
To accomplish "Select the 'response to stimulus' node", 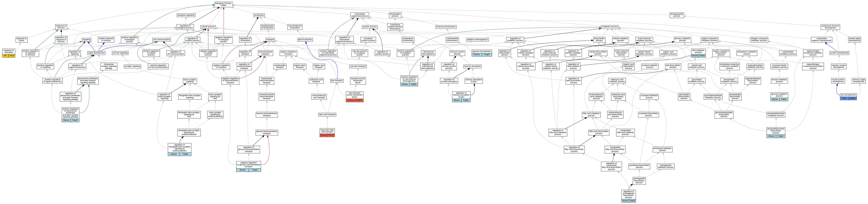I will point(61,27).
